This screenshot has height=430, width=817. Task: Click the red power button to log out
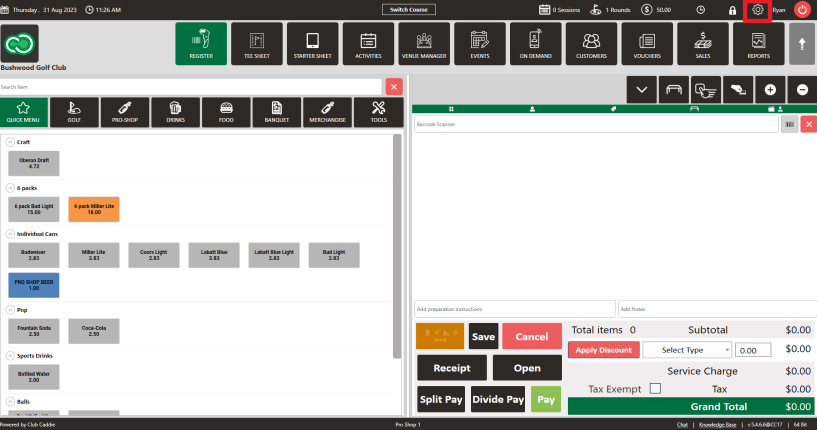click(x=802, y=9)
